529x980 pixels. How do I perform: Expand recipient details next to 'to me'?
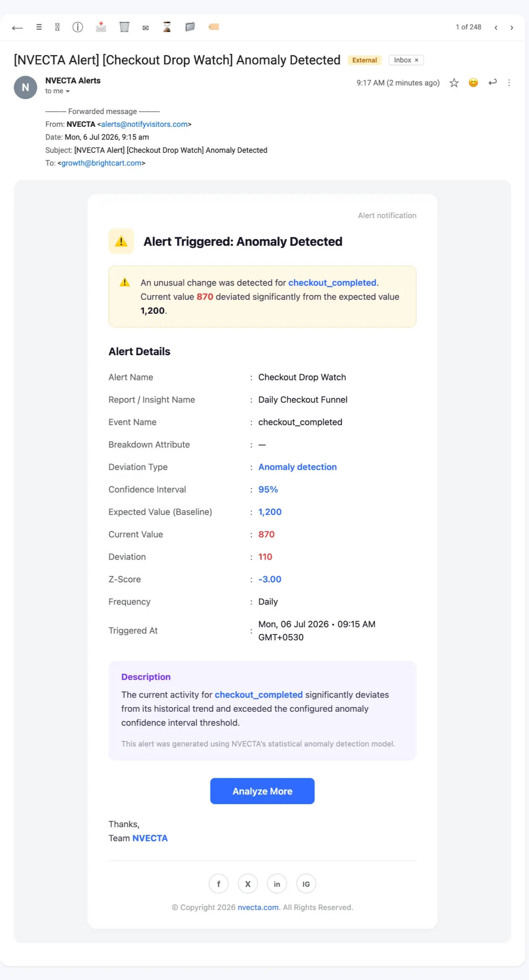click(68, 92)
